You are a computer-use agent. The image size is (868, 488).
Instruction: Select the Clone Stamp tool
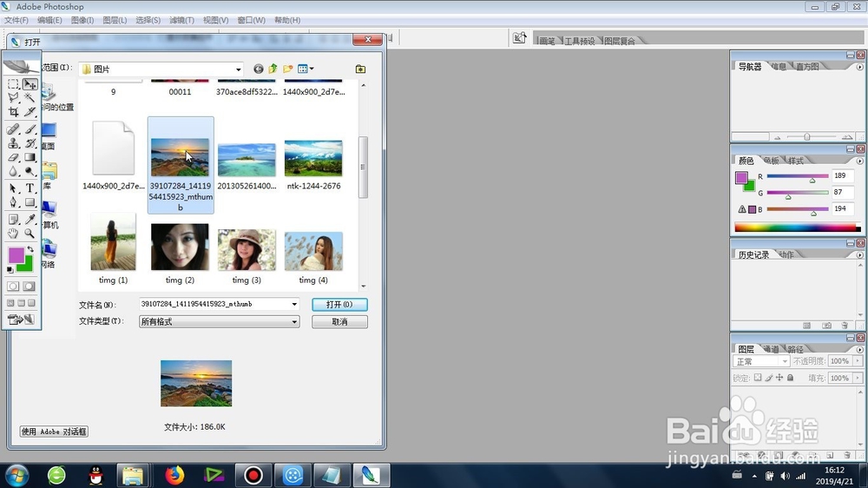(13, 143)
